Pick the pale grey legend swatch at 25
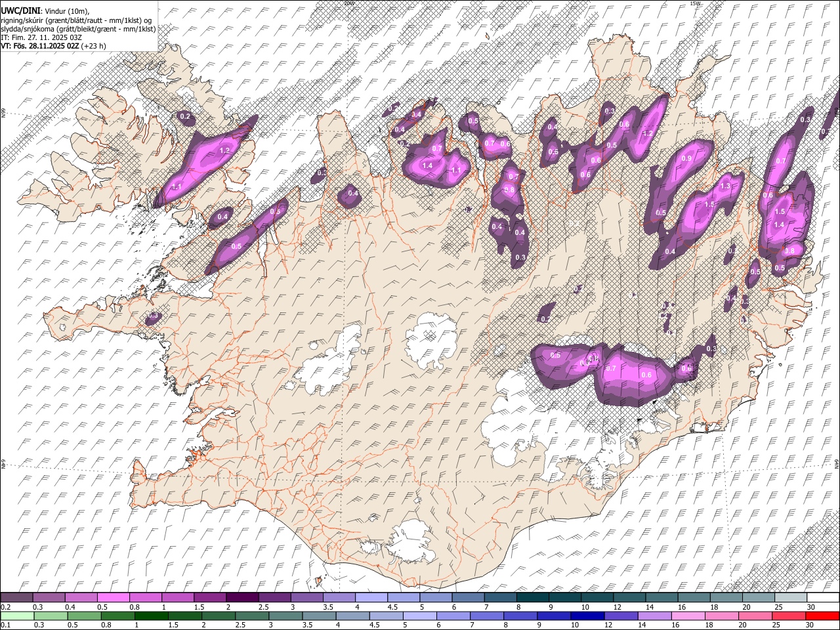Screen dimensions: 840x630 tap(791, 598)
